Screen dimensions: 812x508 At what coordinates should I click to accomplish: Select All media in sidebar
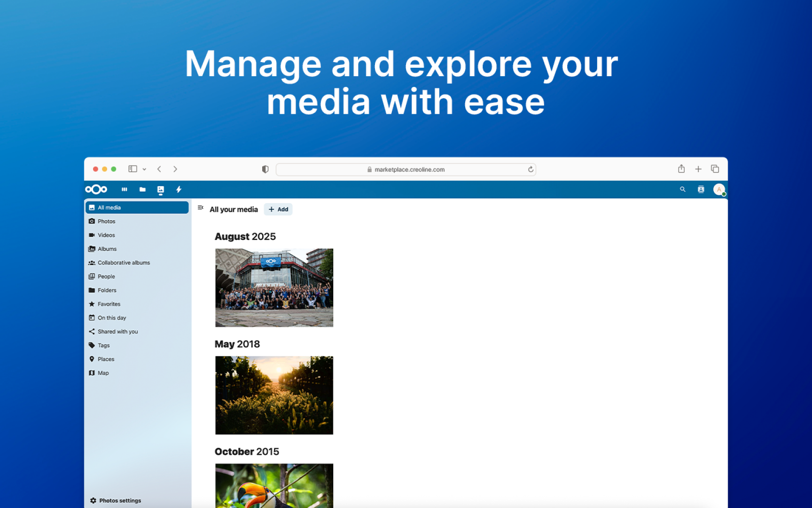137,207
